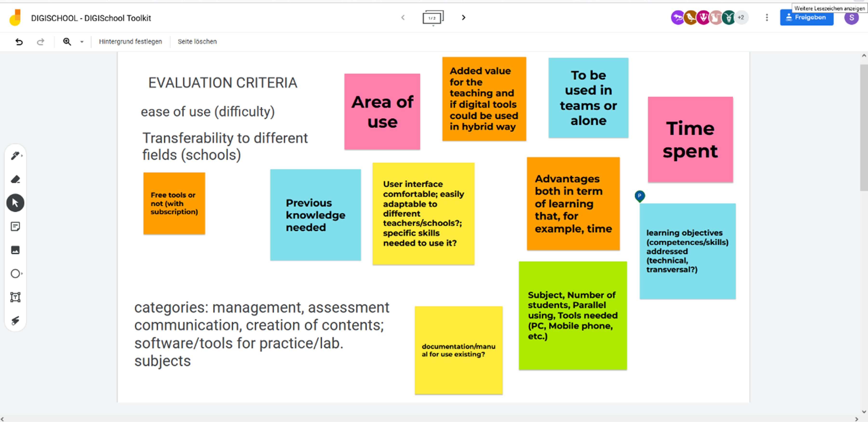Click the blue Freigeben button
Viewport: 868px width, 422px height.
click(807, 18)
